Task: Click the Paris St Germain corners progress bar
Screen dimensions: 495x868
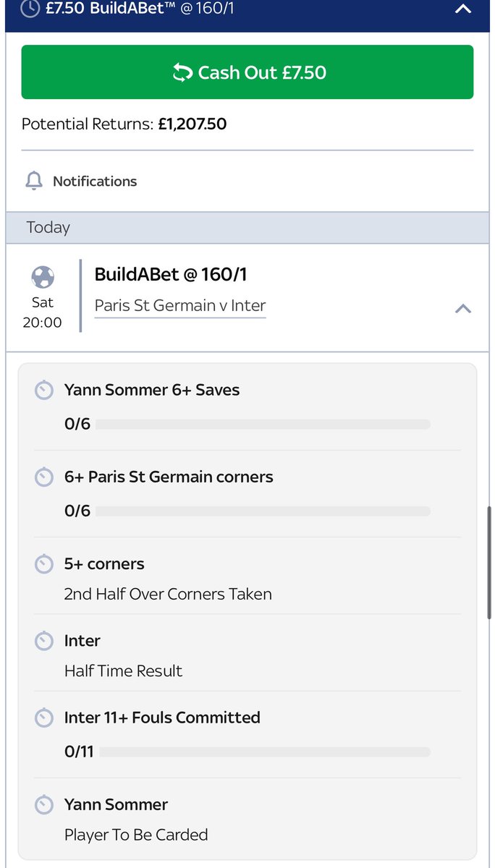Action: (262, 511)
